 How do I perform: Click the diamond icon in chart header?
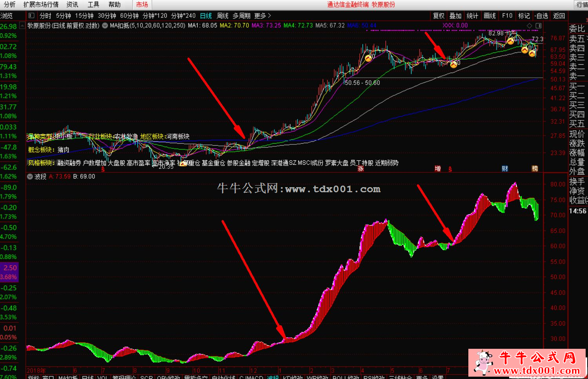click(530, 26)
